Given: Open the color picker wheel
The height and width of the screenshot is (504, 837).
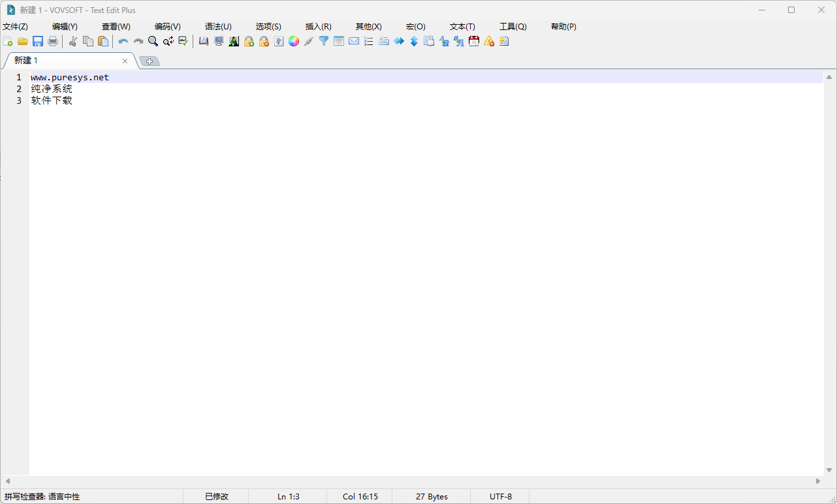Looking at the screenshot, I should tap(293, 41).
